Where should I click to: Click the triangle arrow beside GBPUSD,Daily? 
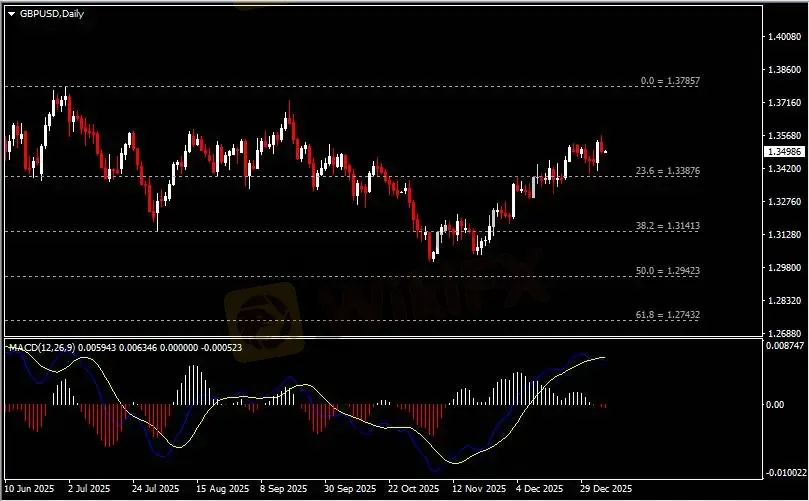click(x=12, y=14)
